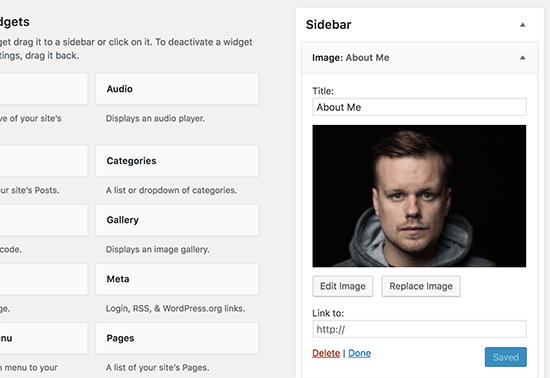Click the Sidebar heading title
550x378 pixels.
[328, 25]
